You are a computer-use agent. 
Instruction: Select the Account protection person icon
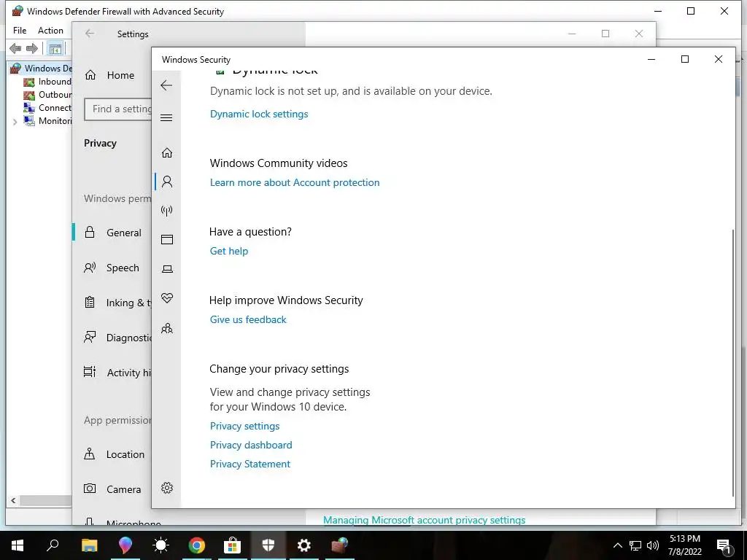click(167, 182)
